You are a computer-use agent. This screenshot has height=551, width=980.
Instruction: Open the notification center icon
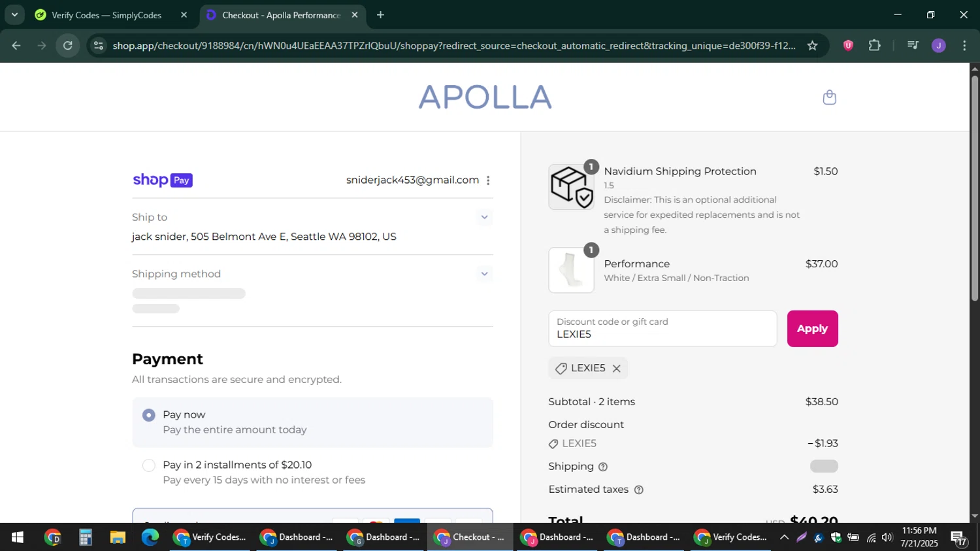(x=959, y=539)
